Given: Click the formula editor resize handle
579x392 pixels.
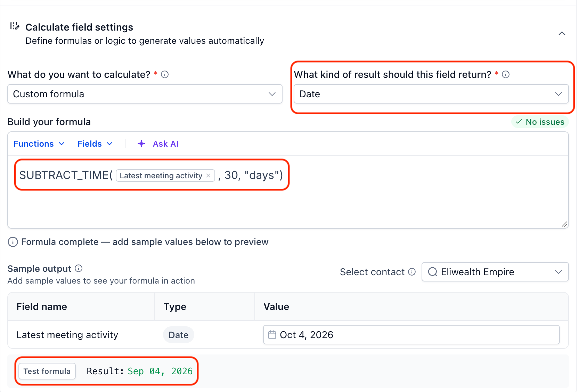Looking at the screenshot, I should pyautogui.click(x=564, y=224).
